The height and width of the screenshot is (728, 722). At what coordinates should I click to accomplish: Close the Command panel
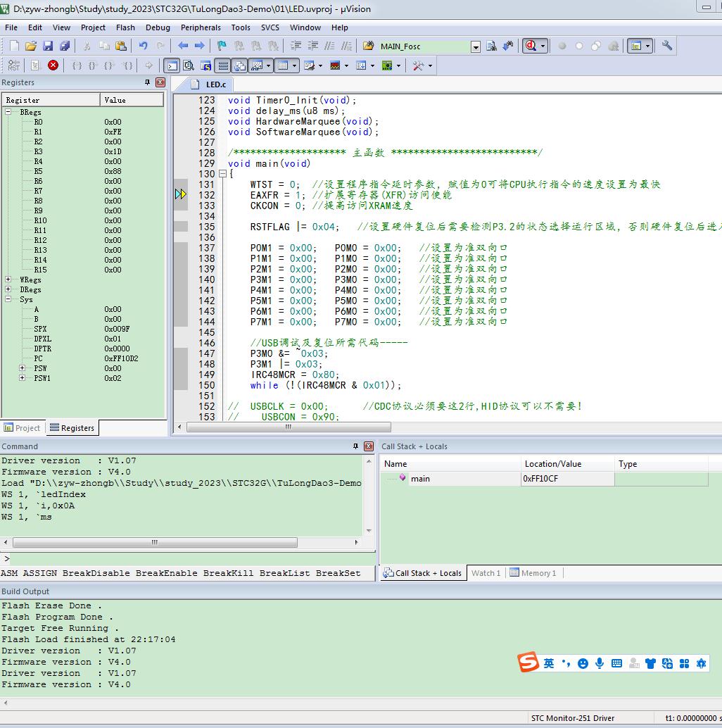pyautogui.click(x=369, y=446)
